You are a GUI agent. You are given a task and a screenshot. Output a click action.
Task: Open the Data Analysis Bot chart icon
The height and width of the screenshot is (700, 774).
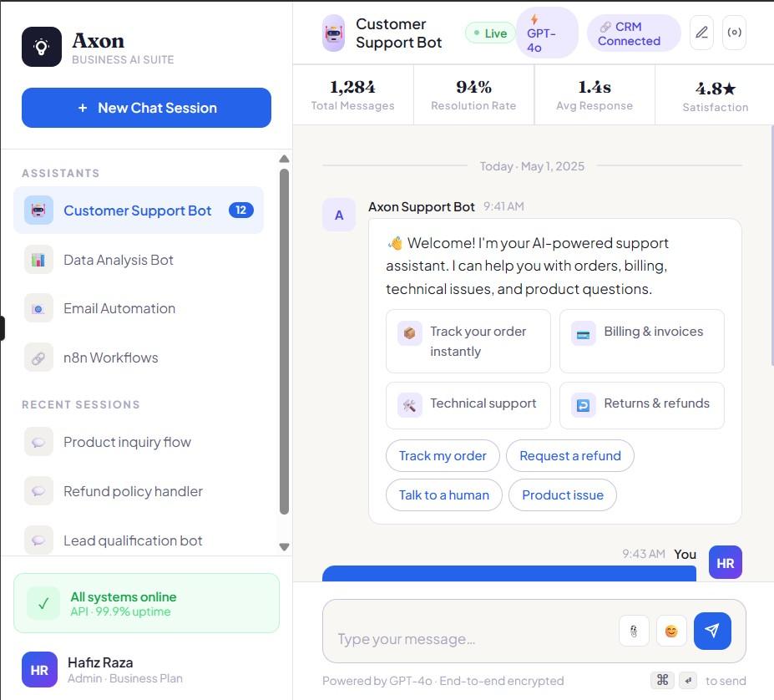pos(38,259)
